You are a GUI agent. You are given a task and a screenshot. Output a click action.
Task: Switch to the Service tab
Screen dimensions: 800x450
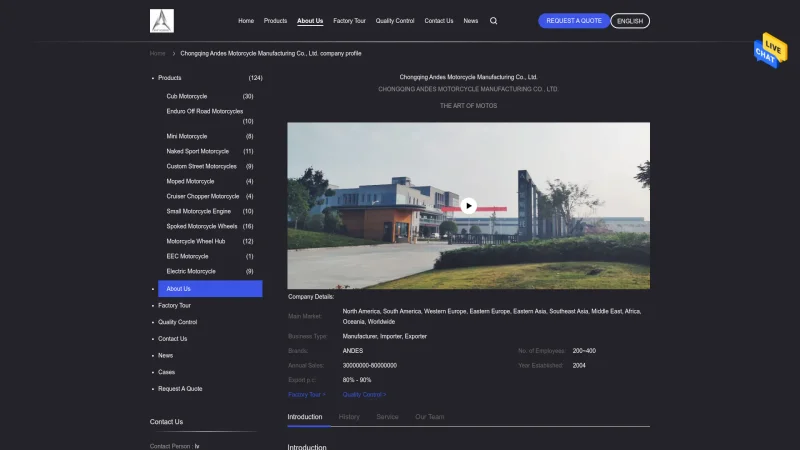[x=387, y=417]
